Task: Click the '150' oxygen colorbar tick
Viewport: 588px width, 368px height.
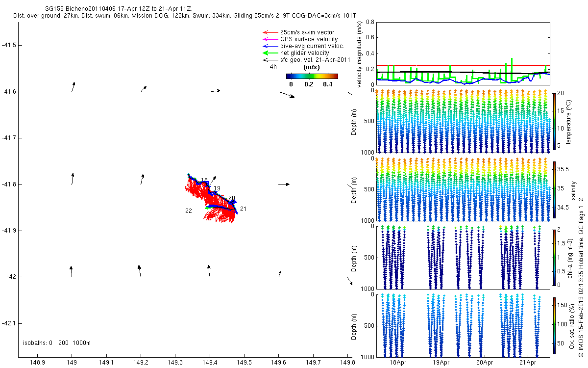Action: coord(562,305)
